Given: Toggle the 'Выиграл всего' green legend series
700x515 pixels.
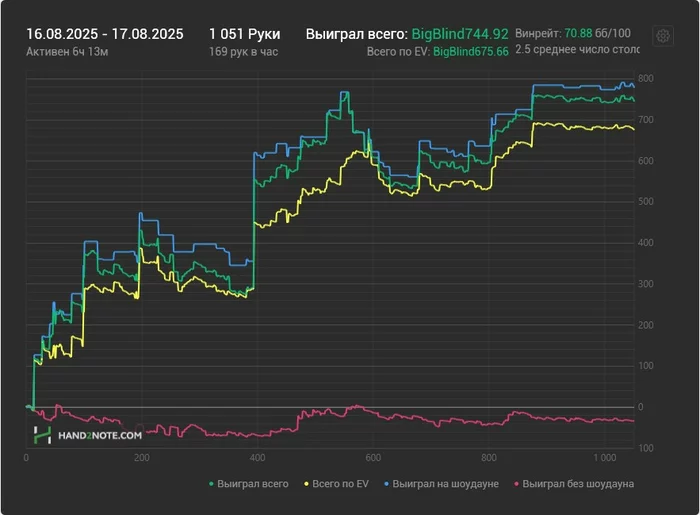Looking at the screenshot, I should pos(249,484).
